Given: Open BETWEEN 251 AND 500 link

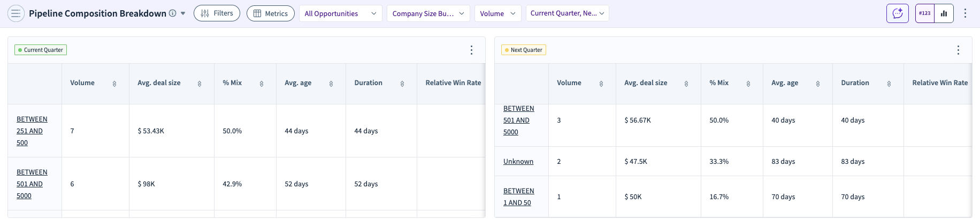Looking at the screenshot, I should (x=32, y=131).
